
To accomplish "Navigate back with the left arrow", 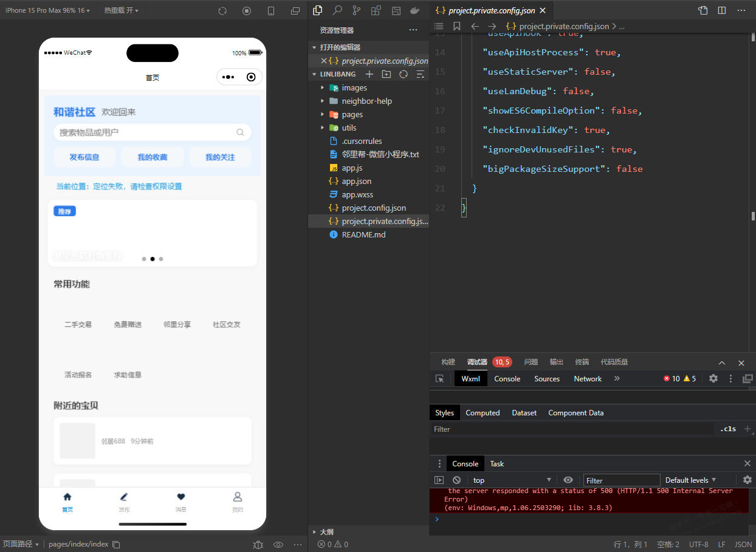I will pyautogui.click(x=475, y=26).
